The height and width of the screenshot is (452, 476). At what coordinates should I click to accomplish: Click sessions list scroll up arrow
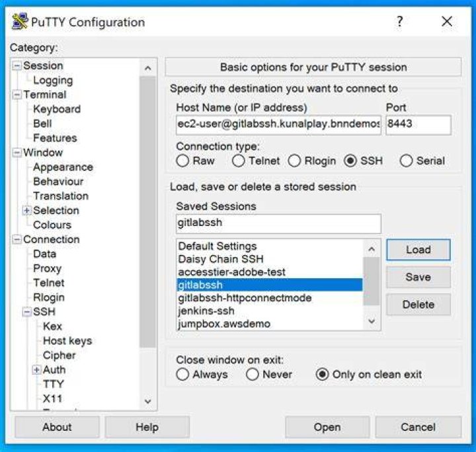(372, 249)
